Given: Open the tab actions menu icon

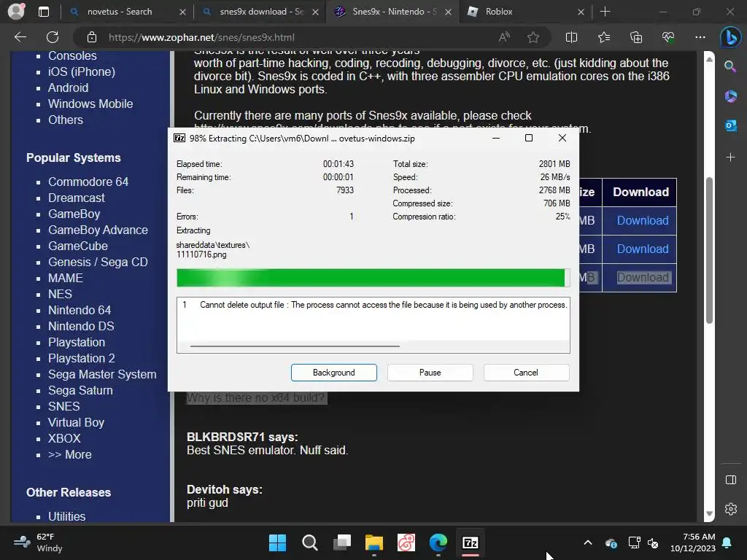Looking at the screenshot, I should [43, 12].
